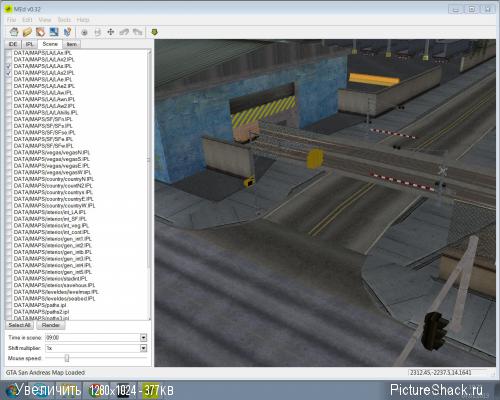
Task: Enable the SFse.IPL checkbox
Action: click(x=9, y=133)
